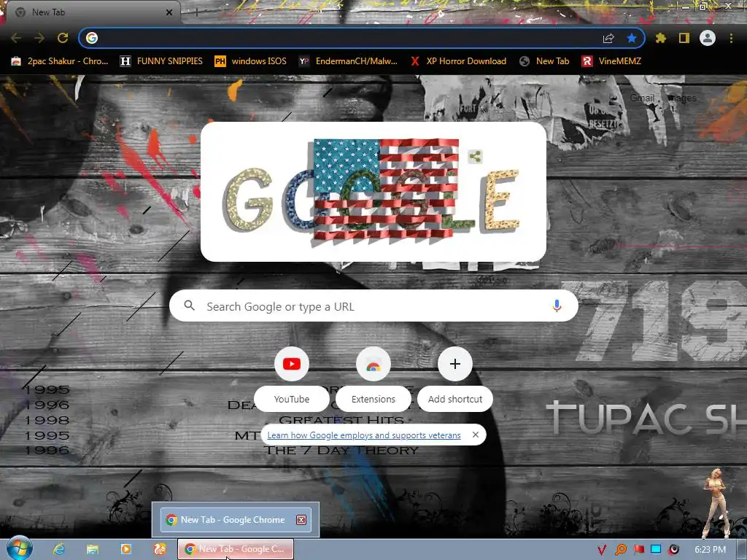
Task: Click the share page icon in the address bar
Action: [x=608, y=38]
